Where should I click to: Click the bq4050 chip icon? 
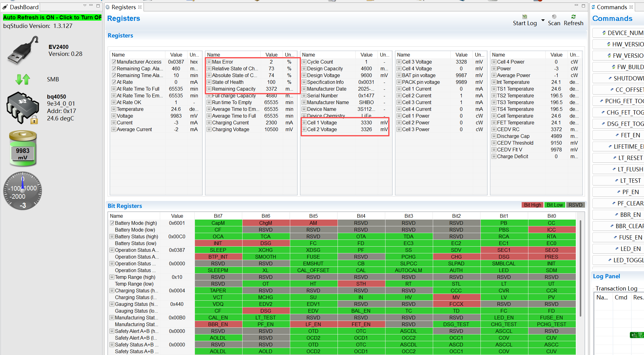[22, 108]
